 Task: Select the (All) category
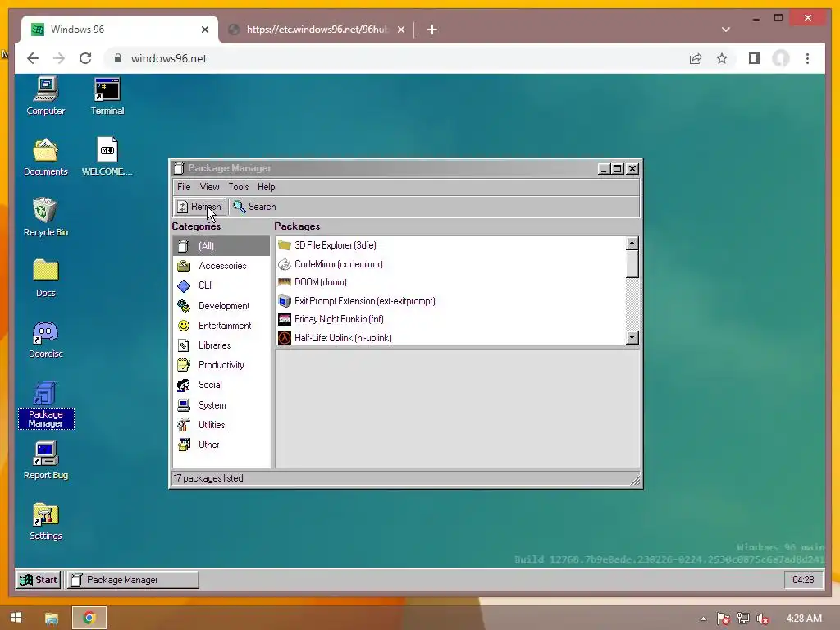tap(221, 246)
